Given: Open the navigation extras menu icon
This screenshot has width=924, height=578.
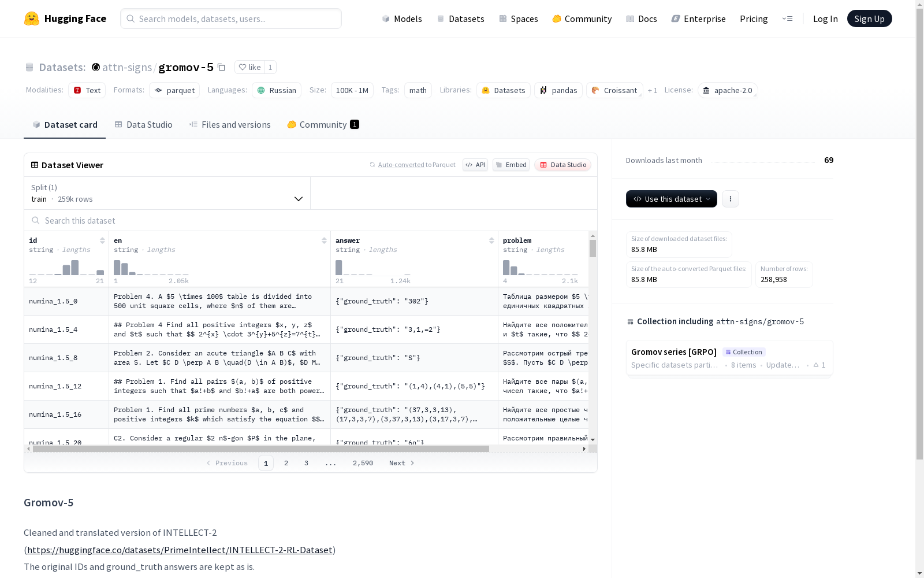Looking at the screenshot, I should (787, 18).
